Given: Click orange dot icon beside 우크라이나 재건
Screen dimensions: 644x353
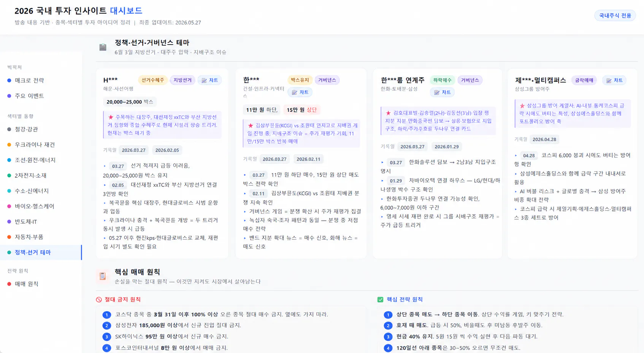Looking at the screenshot, I should (x=9, y=145).
